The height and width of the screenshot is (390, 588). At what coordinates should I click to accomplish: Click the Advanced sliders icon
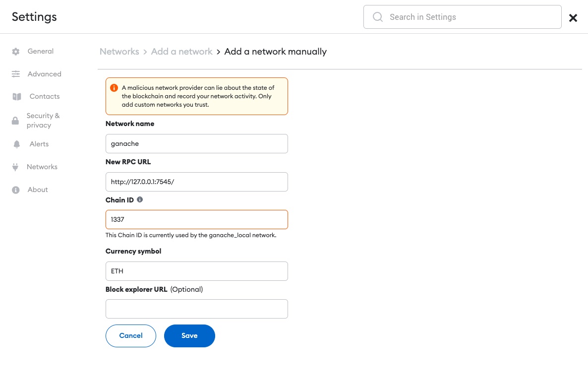click(x=16, y=74)
